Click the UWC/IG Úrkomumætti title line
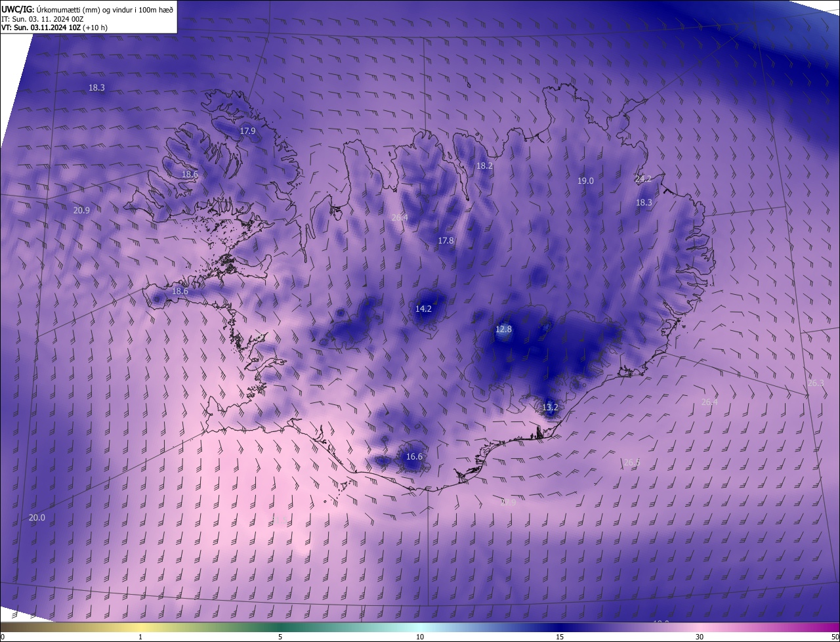840x642 pixels. click(87, 9)
